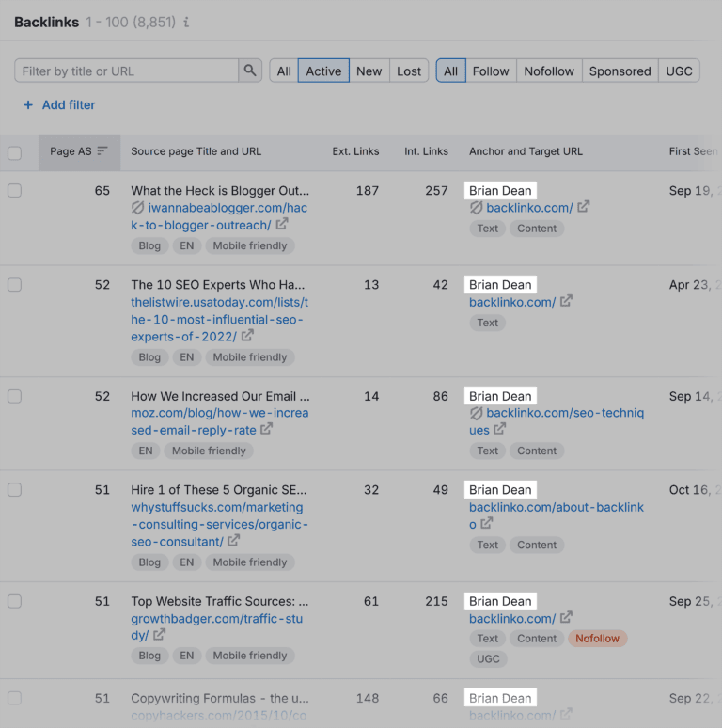722x728 pixels.
Task: Open about-backlinko target external link icon
Action: [487, 523]
